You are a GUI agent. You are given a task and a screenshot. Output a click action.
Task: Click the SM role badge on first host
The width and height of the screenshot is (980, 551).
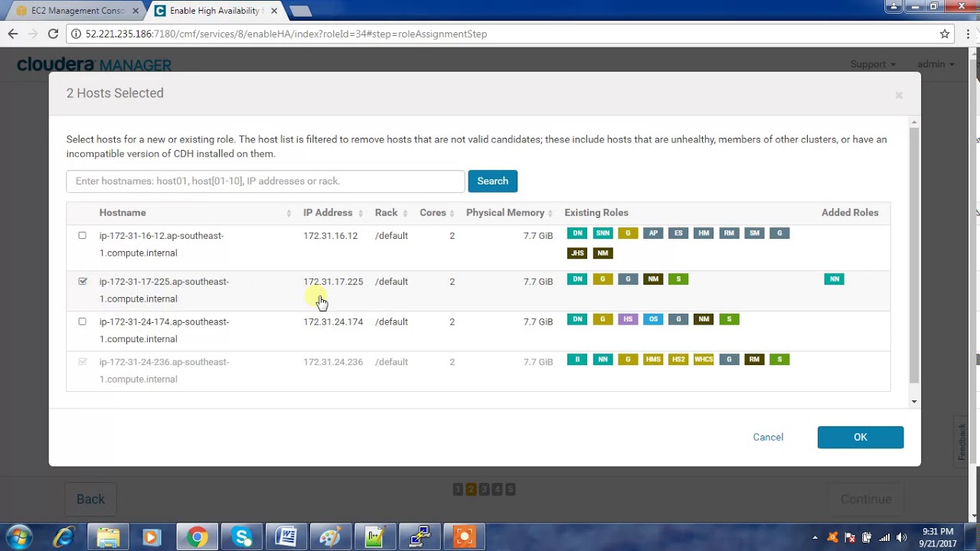pos(754,233)
